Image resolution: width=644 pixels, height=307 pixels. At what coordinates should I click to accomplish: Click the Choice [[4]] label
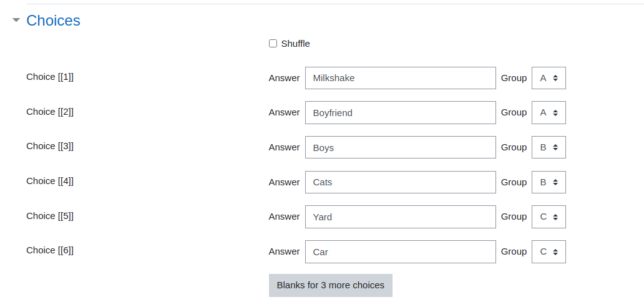(50, 181)
